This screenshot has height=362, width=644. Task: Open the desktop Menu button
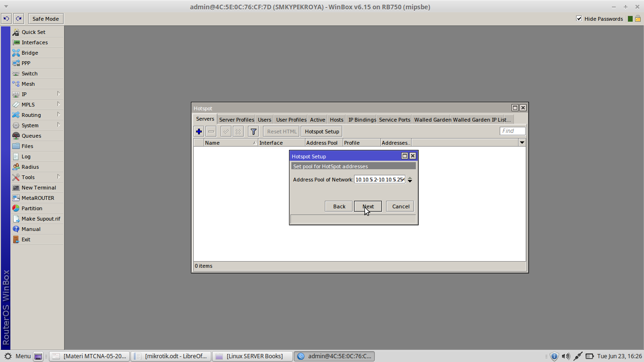click(x=17, y=356)
